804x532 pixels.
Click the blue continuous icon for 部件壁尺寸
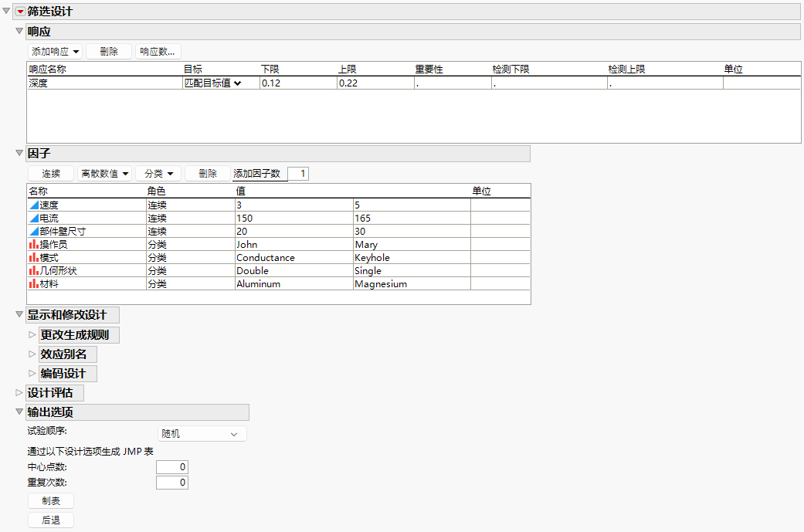point(34,231)
